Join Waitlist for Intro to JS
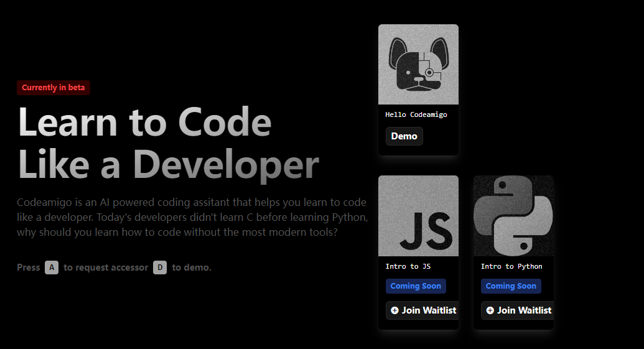 click(423, 310)
